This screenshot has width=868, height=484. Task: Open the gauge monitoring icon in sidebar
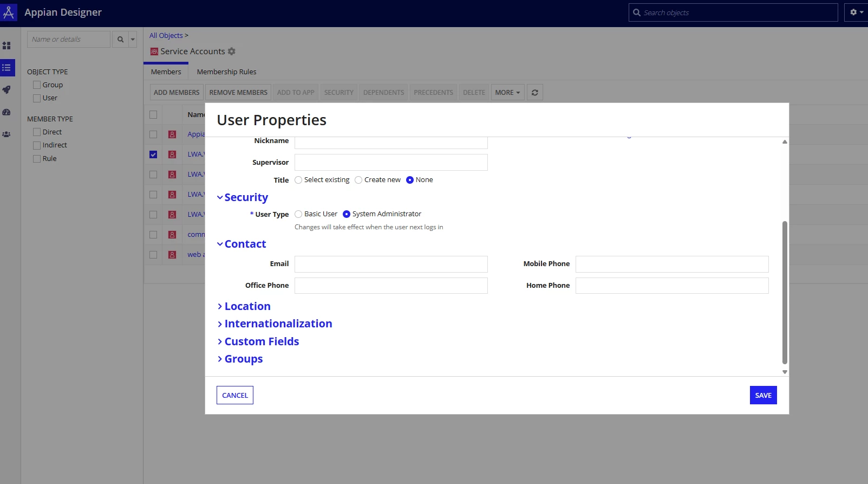pyautogui.click(x=6, y=112)
